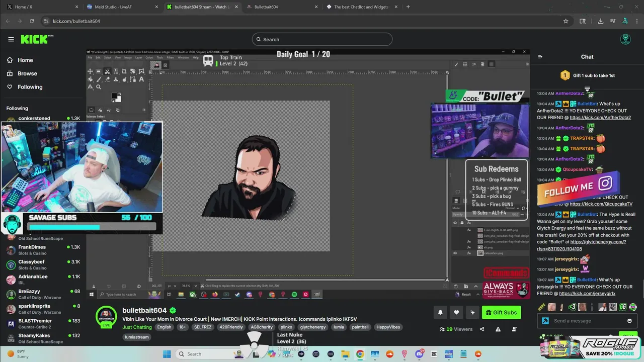Open SteamyKakes channel in Following list
The width and height of the screenshot is (644, 362).
tap(42, 338)
